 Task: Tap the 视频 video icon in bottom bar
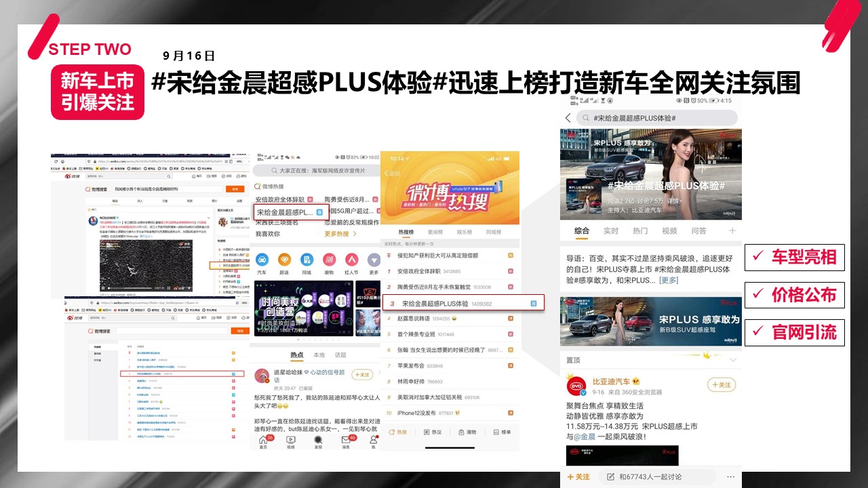pos(291,441)
